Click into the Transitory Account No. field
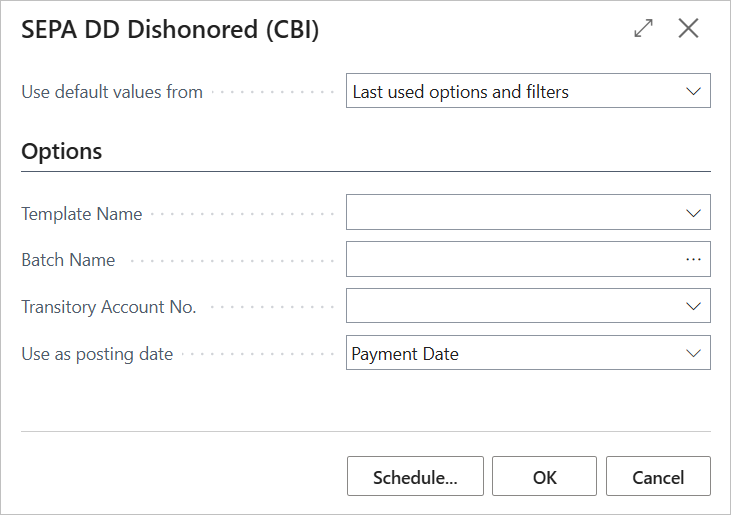Screen dimensions: 731x515 click(x=512, y=306)
